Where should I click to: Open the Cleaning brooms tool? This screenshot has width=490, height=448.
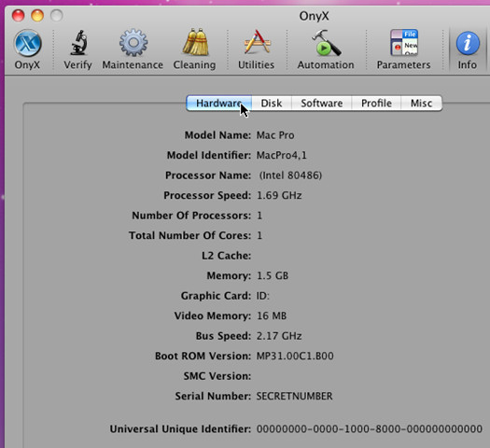click(x=195, y=49)
